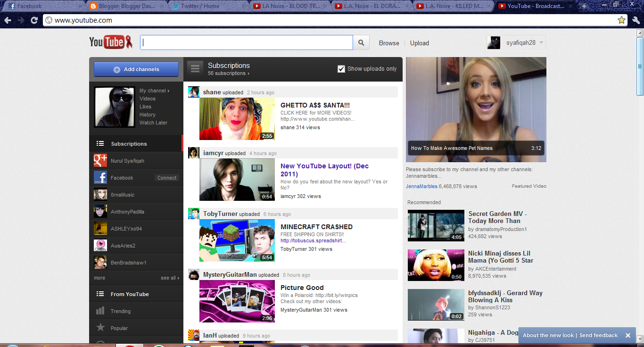Expand 56 subscriptions dropdown

point(229,74)
